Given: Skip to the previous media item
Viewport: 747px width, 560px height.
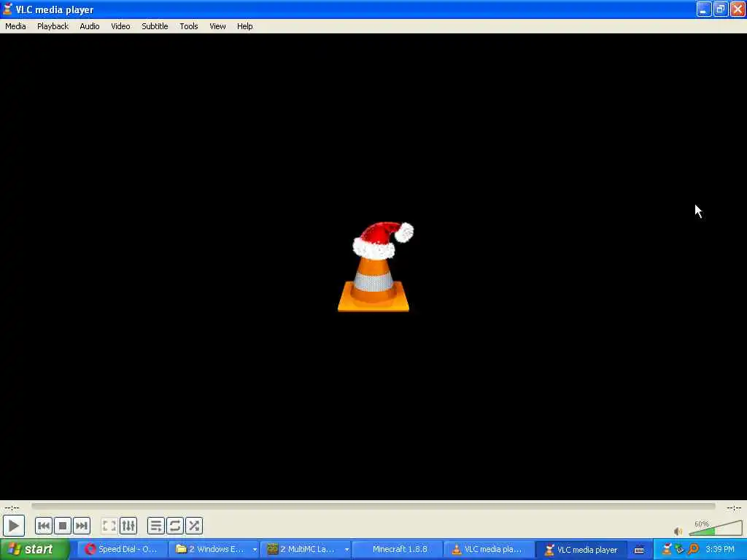Looking at the screenshot, I should 43,526.
